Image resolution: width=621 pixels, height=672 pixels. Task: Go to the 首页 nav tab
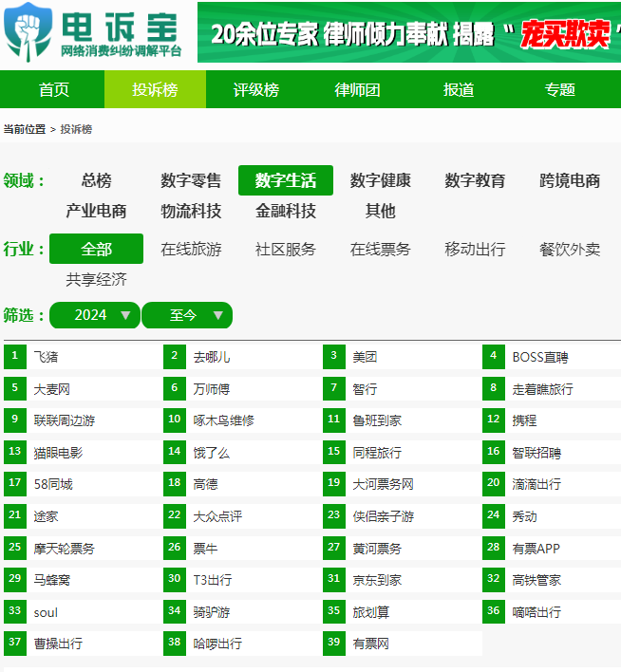(53, 89)
